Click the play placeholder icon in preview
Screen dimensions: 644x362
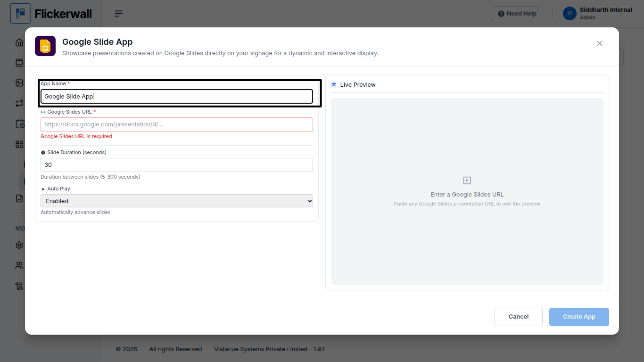(467, 181)
